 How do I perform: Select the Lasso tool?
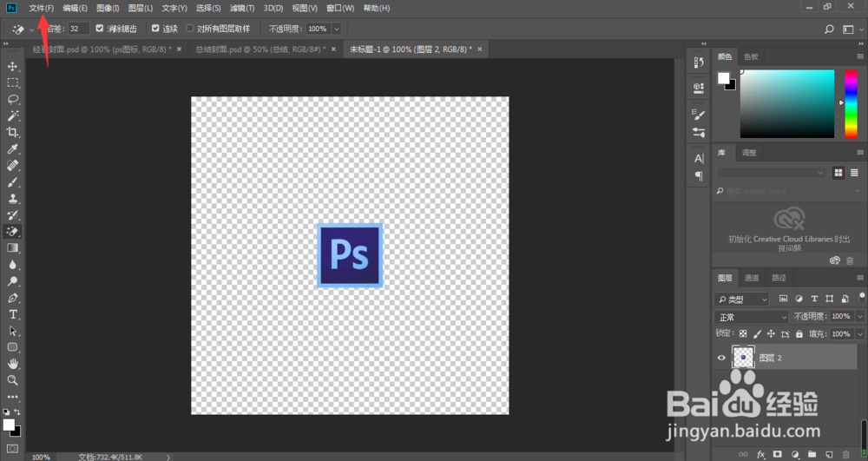(x=12, y=100)
